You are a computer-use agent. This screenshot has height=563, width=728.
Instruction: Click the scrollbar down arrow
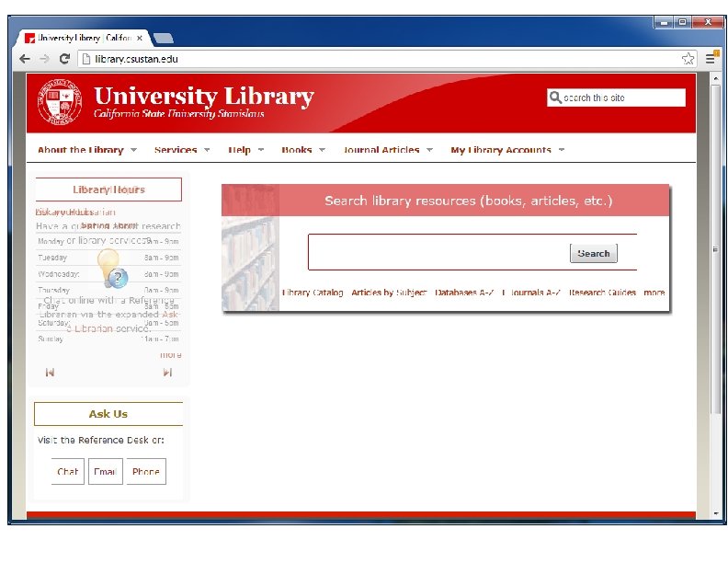[715, 513]
